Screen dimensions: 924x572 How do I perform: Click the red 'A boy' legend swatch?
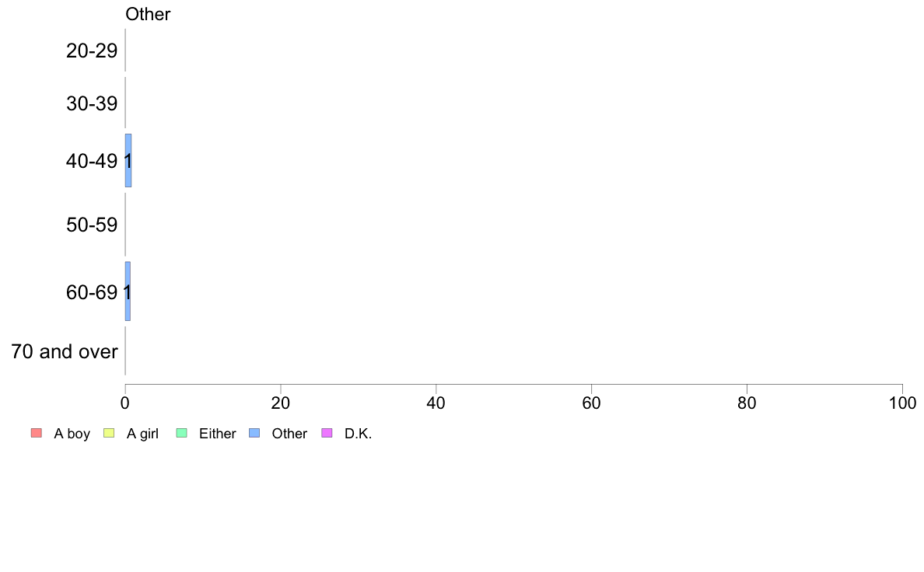(37, 433)
